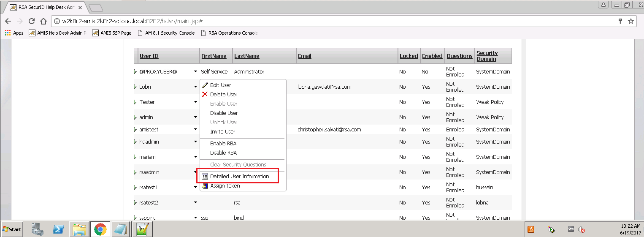This screenshot has width=644, height=237.
Task: Sort table by LastName column
Action: click(x=247, y=56)
